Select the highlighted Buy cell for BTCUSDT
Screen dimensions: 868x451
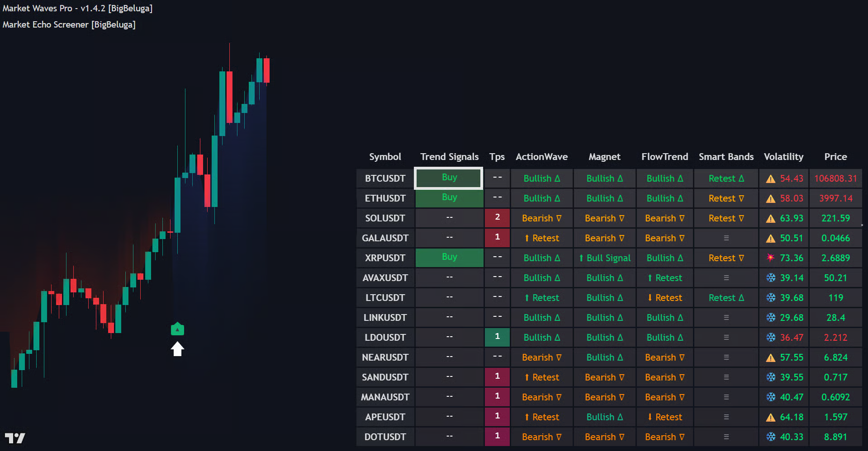coord(449,178)
